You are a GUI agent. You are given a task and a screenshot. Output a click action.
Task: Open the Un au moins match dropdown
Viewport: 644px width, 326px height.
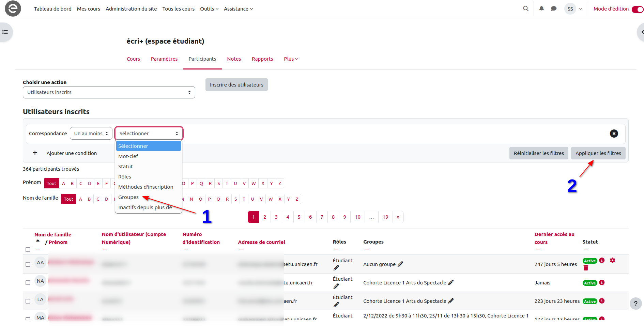(91, 134)
